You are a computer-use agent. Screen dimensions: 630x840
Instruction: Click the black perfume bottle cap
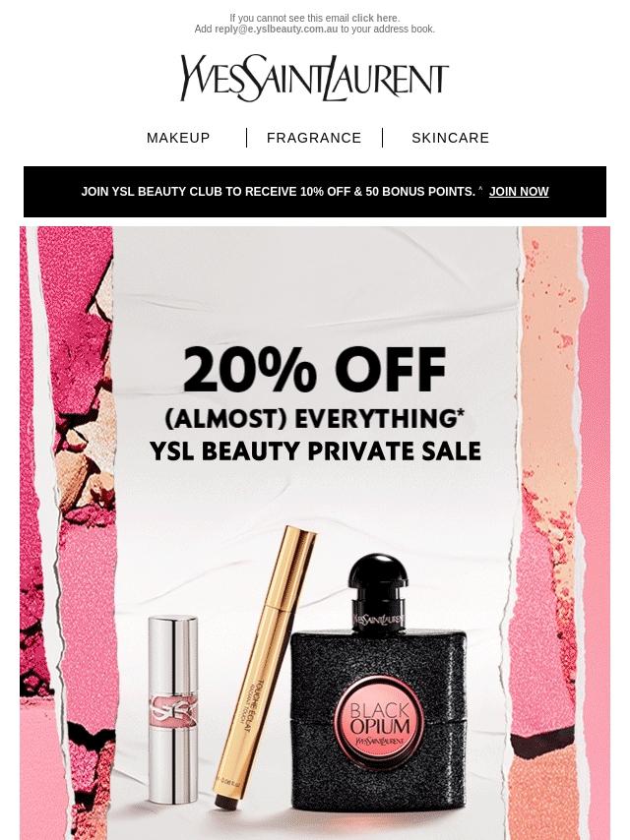click(379, 578)
